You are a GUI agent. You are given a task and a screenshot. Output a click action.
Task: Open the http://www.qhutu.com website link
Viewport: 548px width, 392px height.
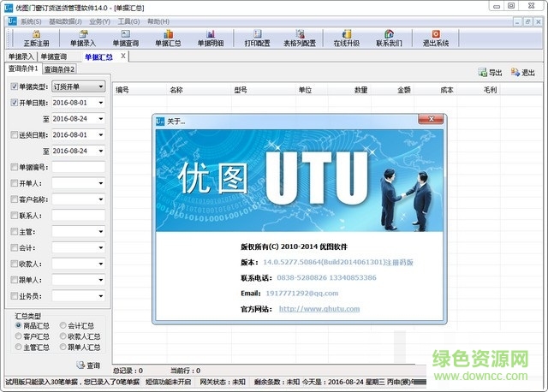pos(319,308)
